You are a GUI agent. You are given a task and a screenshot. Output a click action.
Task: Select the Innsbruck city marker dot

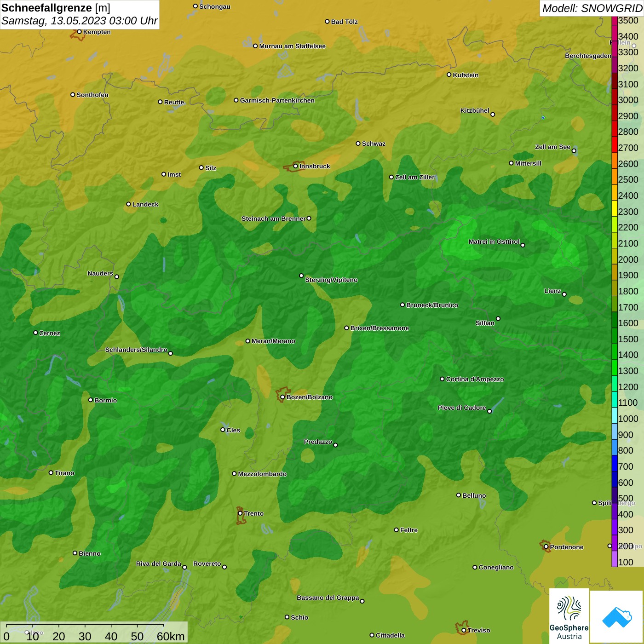pos(296,166)
